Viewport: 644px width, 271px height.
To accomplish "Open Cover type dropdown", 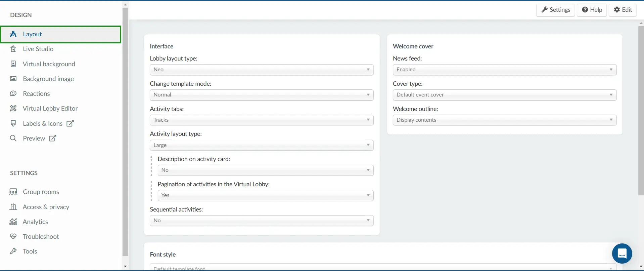I will [x=505, y=95].
